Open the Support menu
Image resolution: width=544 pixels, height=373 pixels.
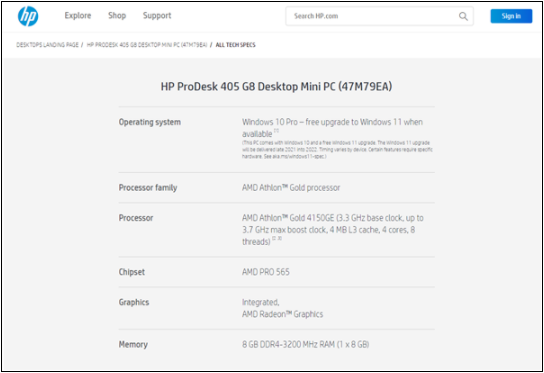(x=157, y=16)
